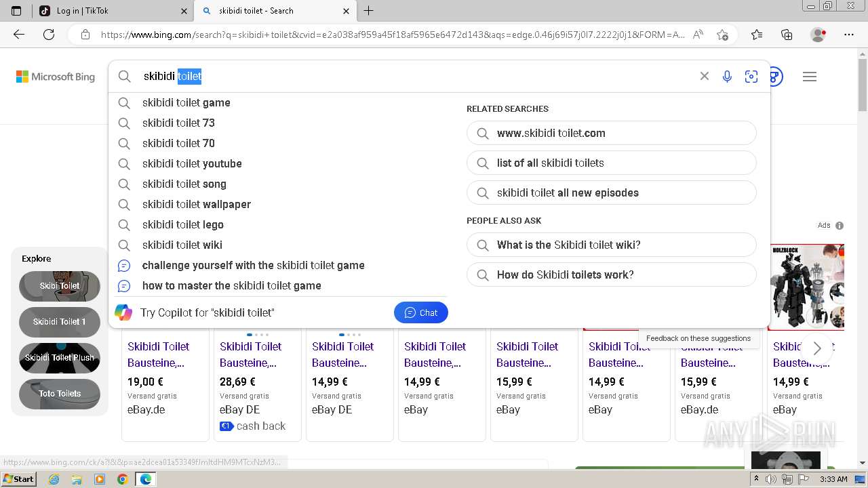
Task: Open the Edge icon in the taskbar
Action: coord(145,479)
